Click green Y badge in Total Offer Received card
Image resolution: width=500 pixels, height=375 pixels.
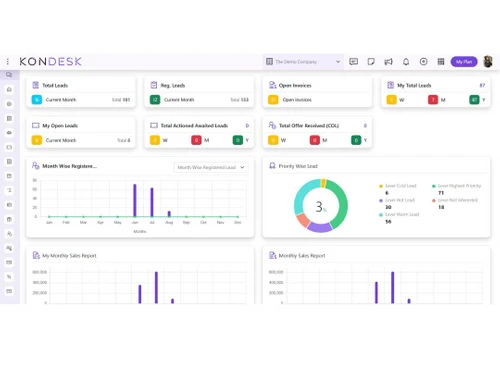[356, 140]
